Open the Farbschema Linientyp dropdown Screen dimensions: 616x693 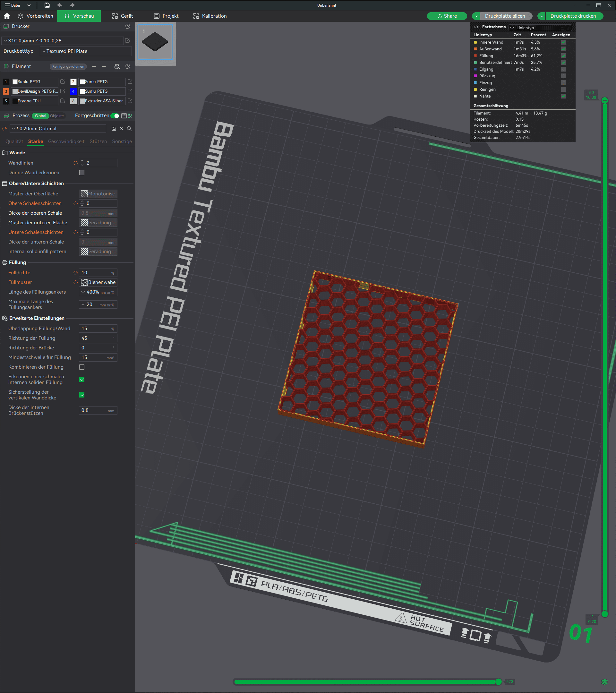[540, 28]
